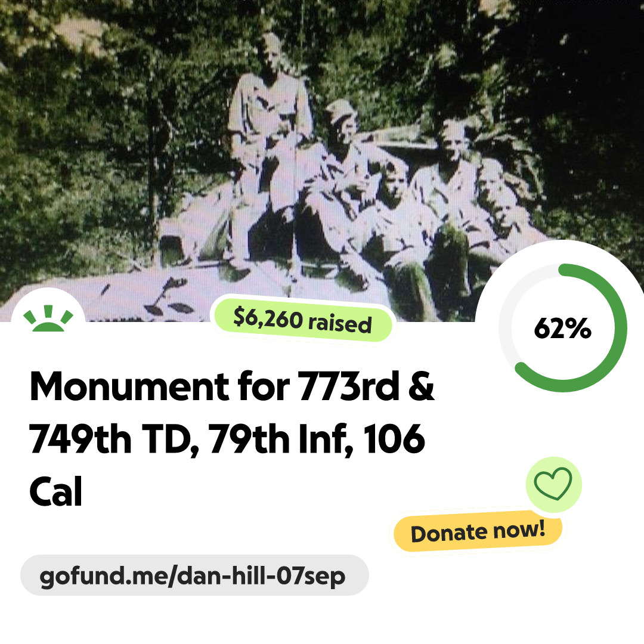Click the word Cal in the title
The height and width of the screenshot is (644, 644).
pos(56,491)
